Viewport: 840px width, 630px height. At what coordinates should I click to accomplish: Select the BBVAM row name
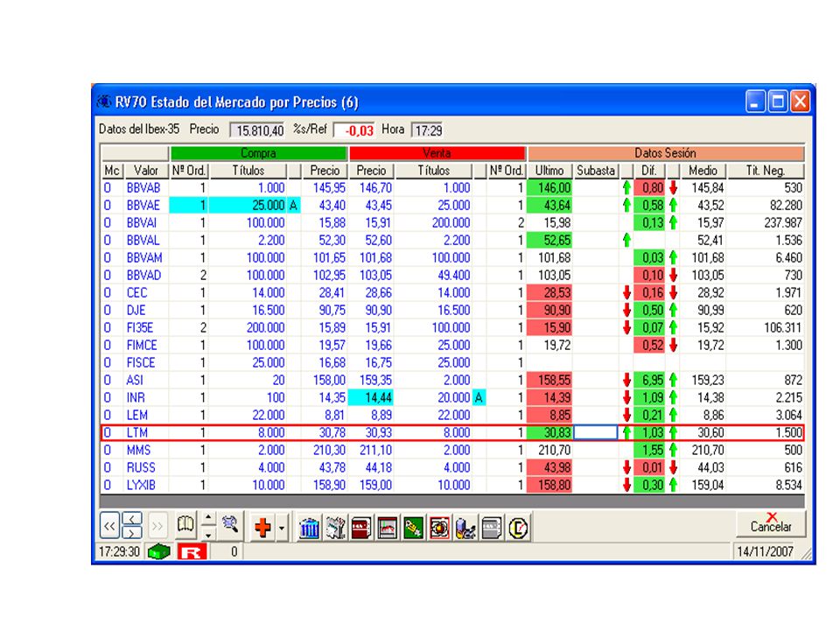coord(144,257)
